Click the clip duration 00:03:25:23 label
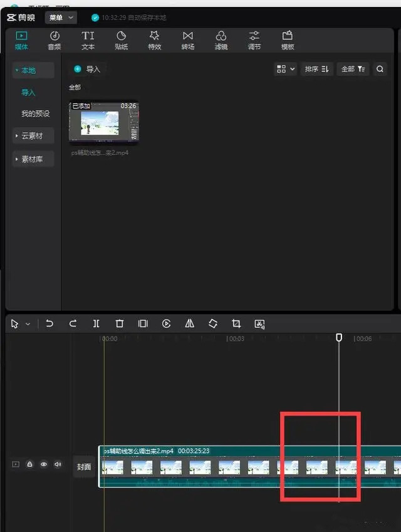 pyautogui.click(x=194, y=451)
